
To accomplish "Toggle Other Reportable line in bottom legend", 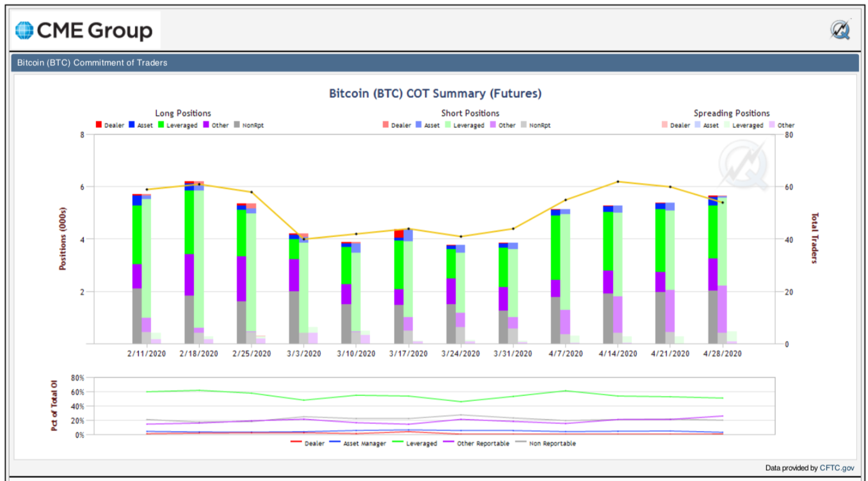I will click(x=476, y=443).
